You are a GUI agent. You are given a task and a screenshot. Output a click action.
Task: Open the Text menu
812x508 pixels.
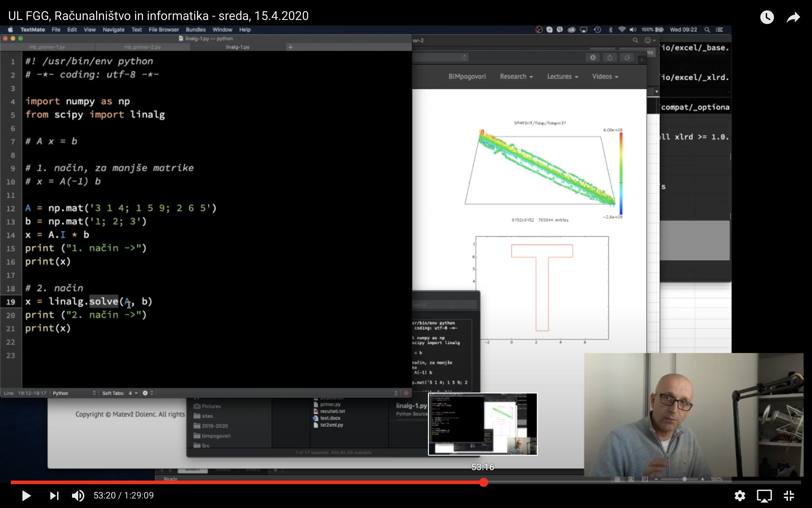[137, 29]
